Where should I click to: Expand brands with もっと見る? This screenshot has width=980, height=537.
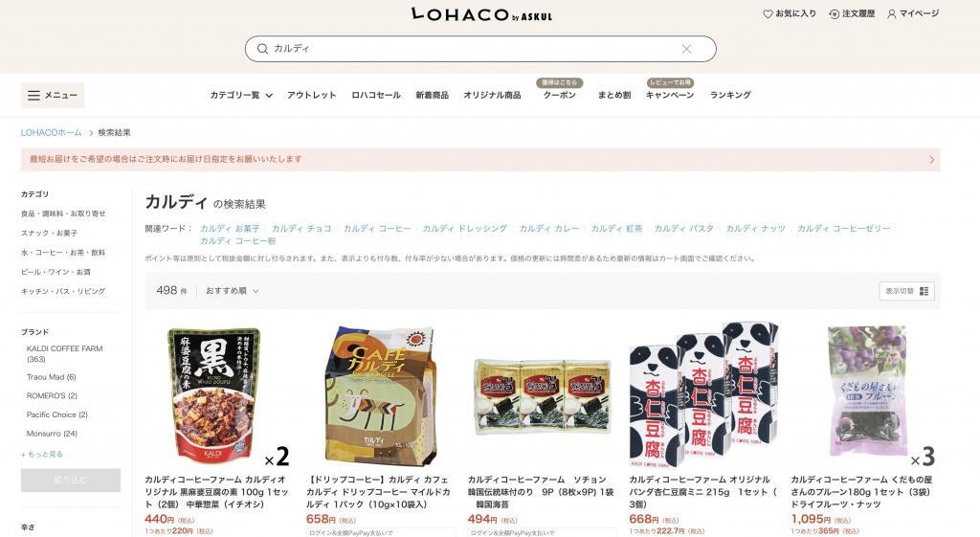pos(42,455)
